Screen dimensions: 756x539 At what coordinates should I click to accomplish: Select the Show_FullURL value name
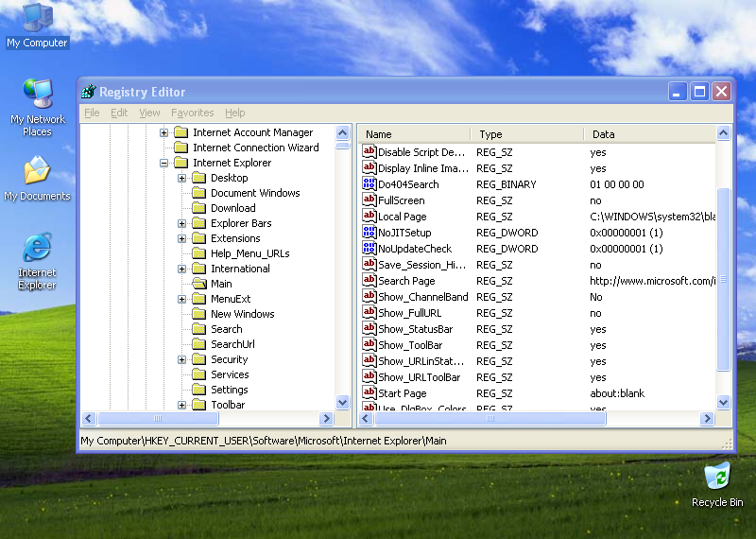tap(409, 313)
